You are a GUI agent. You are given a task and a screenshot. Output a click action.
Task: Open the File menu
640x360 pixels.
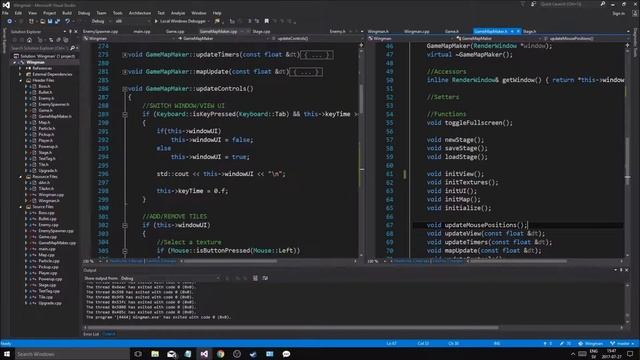[5, 13]
